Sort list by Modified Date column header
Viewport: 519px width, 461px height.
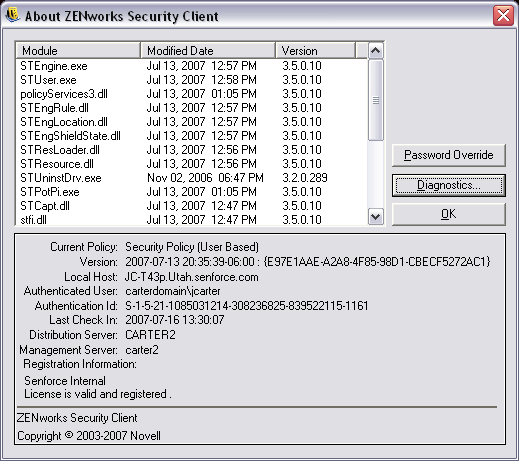[x=208, y=51]
